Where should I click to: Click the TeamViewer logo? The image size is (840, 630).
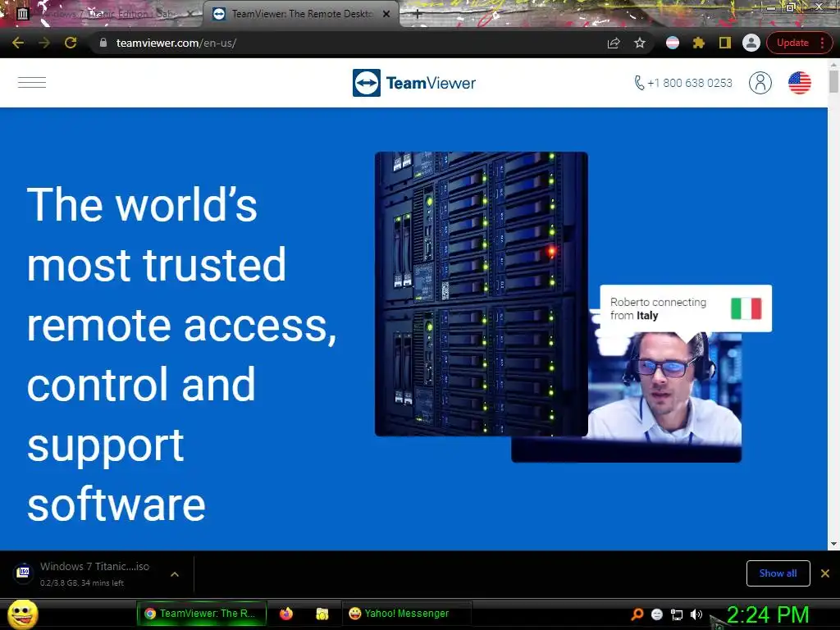pos(414,83)
